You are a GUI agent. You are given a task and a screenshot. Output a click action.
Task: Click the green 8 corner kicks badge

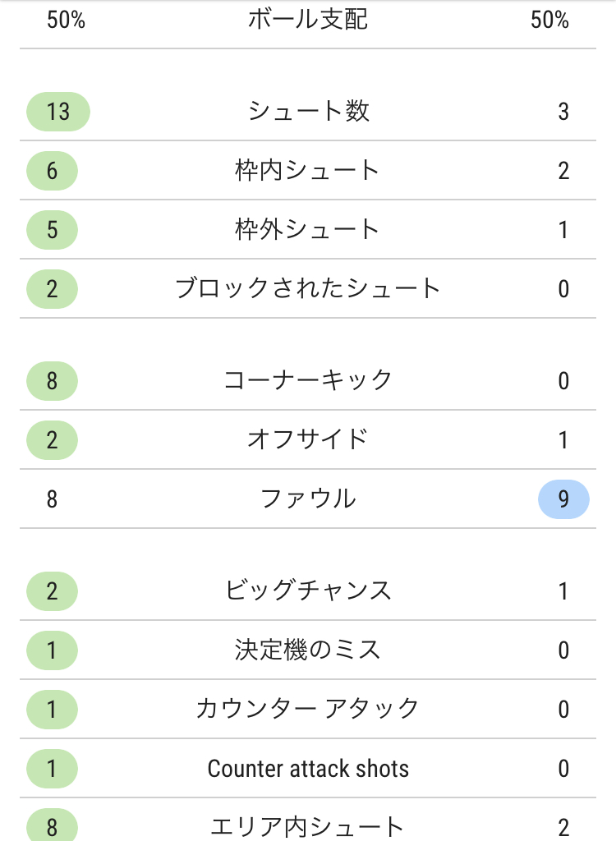point(52,381)
